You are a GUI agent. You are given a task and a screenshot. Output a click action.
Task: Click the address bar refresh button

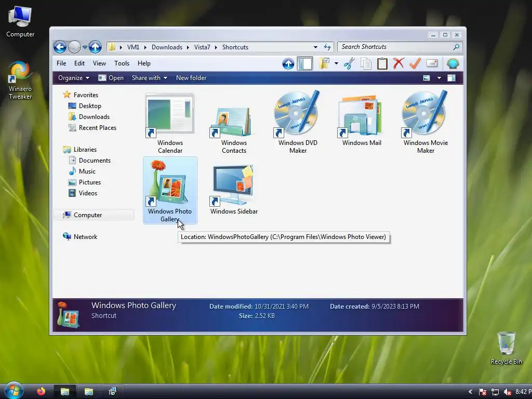[327, 47]
